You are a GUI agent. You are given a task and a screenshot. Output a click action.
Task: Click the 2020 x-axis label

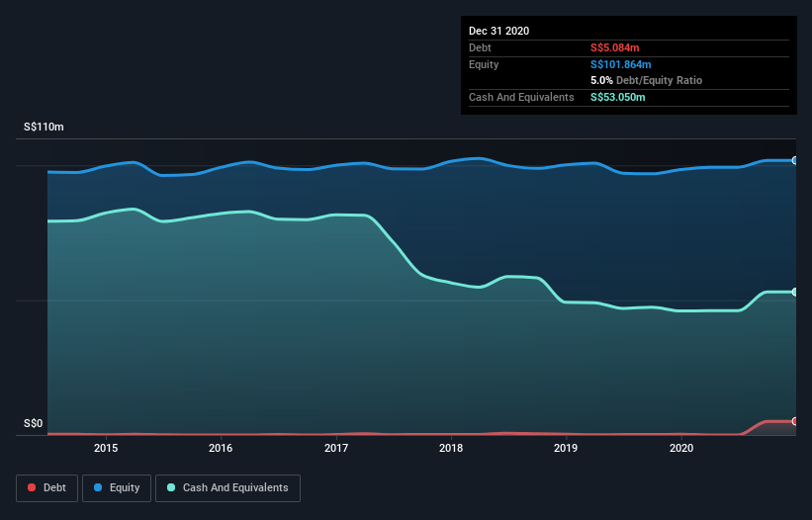[681, 448]
